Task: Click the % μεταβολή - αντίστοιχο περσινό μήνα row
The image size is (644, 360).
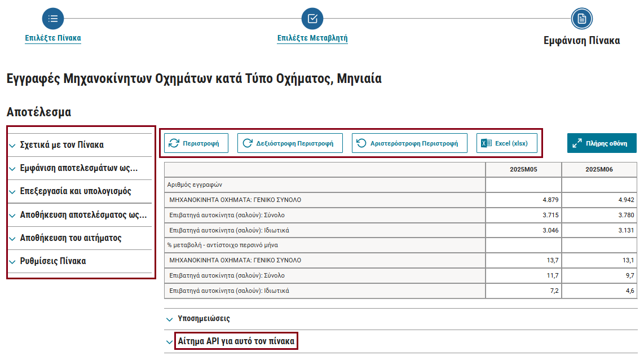Action: point(324,245)
